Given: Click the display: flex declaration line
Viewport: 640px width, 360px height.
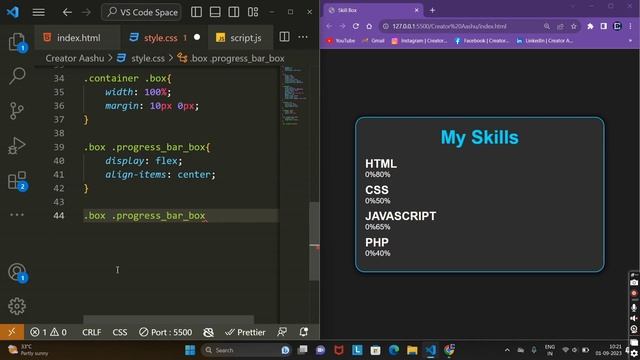Looking at the screenshot, I should point(144,161).
